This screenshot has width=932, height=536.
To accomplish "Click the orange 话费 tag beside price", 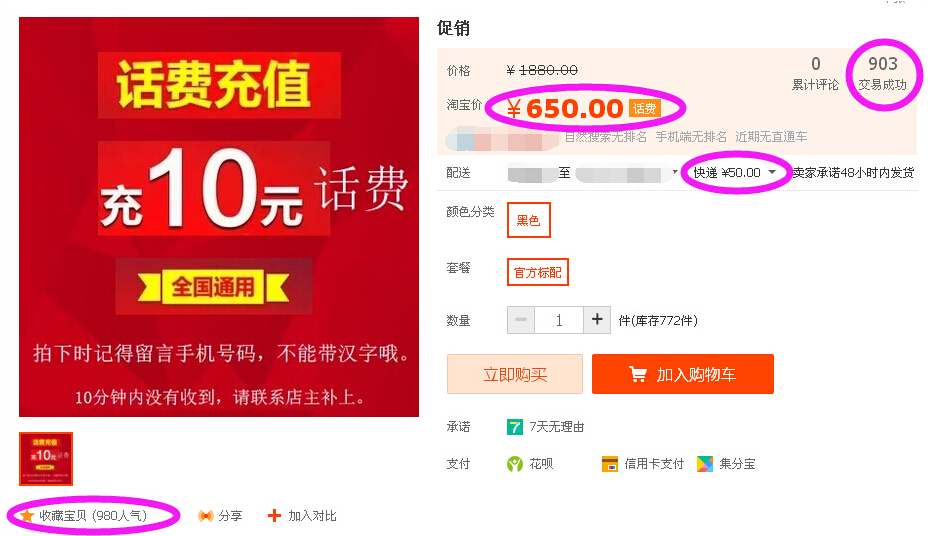I will click(x=646, y=108).
